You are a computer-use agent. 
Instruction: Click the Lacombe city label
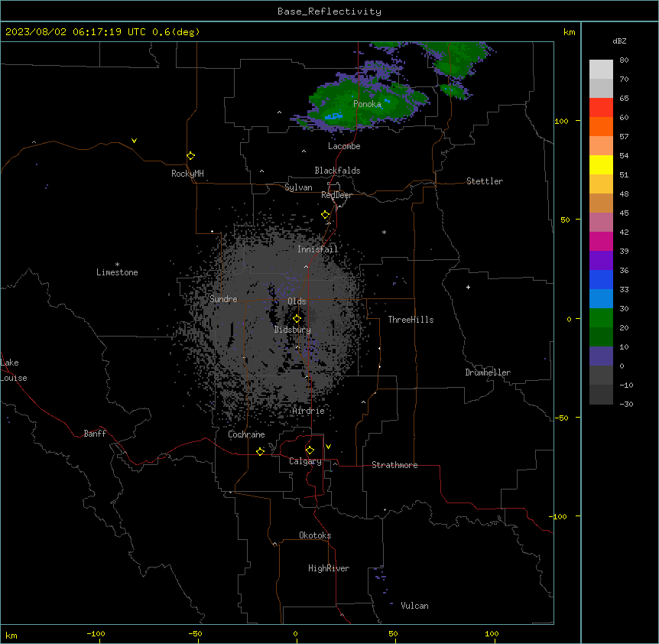click(x=344, y=146)
